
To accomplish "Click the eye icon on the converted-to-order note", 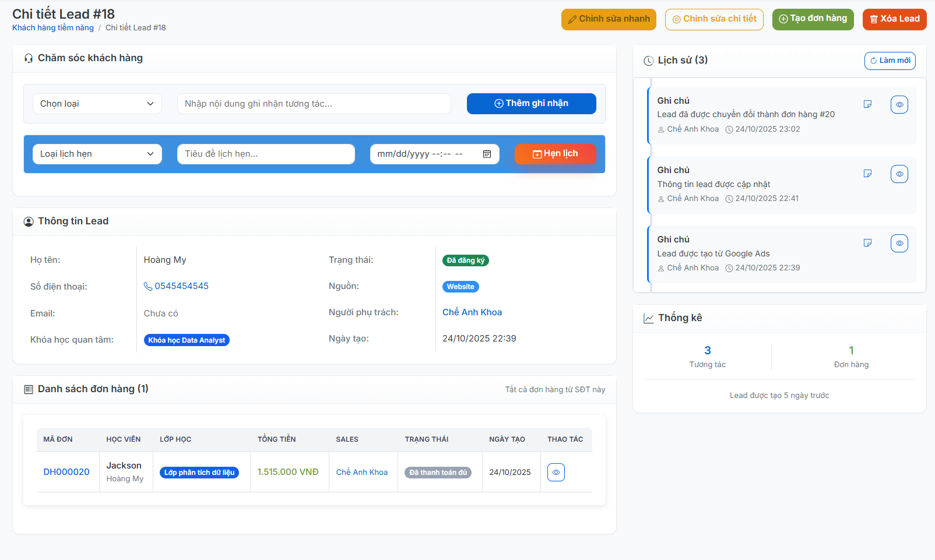I will tap(899, 105).
